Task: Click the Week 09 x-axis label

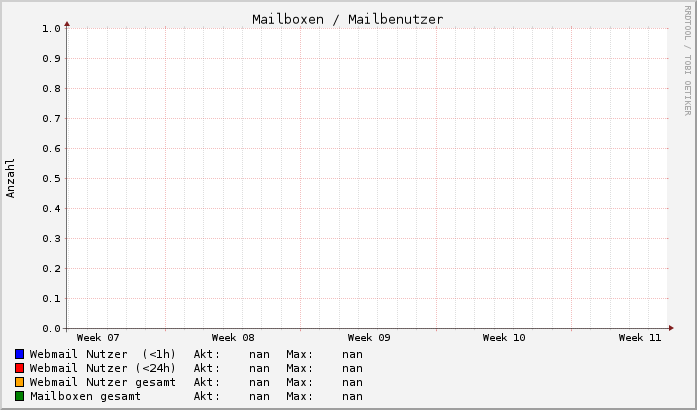Action: pos(368,338)
